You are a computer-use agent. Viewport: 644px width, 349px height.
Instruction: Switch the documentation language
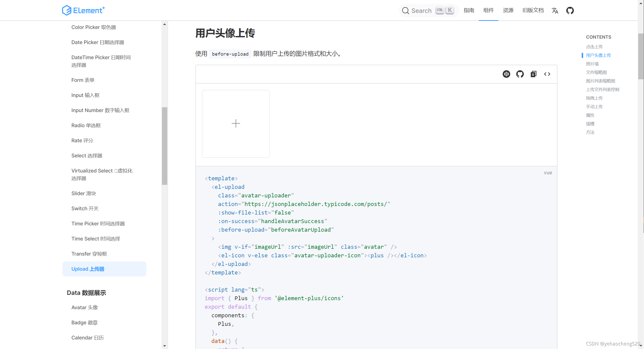pyautogui.click(x=555, y=10)
